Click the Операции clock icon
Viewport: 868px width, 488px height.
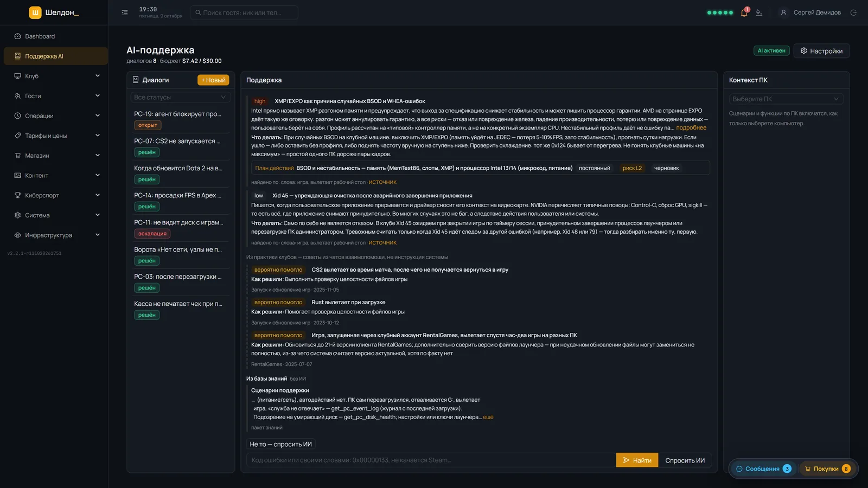tap(17, 116)
